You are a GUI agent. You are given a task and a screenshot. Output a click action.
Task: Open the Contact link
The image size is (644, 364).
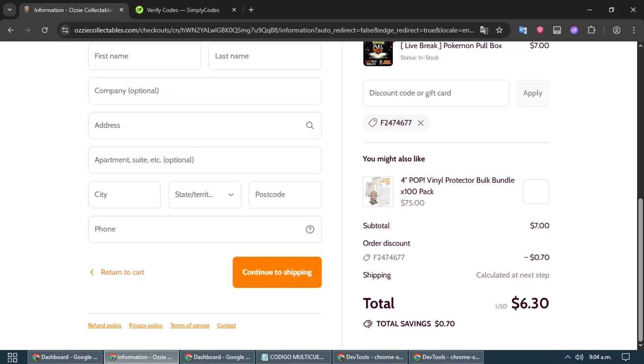(226, 325)
